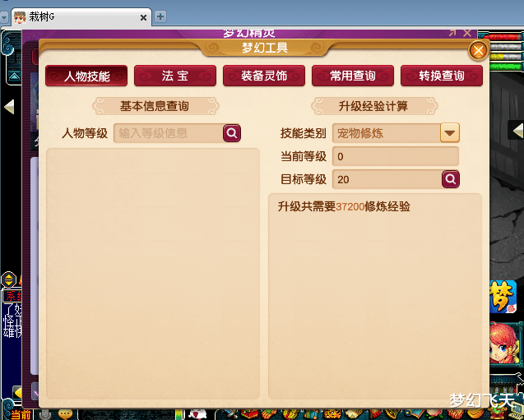Expand the 技能类别 dropdown arrow
The height and width of the screenshot is (420, 524).
click(450, 133)
